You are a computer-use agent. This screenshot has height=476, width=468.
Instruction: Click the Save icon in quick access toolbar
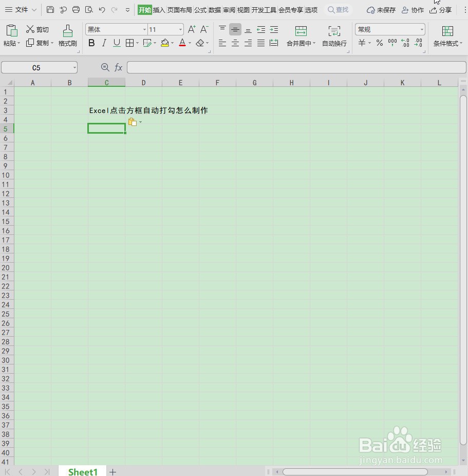click(50, 10)
